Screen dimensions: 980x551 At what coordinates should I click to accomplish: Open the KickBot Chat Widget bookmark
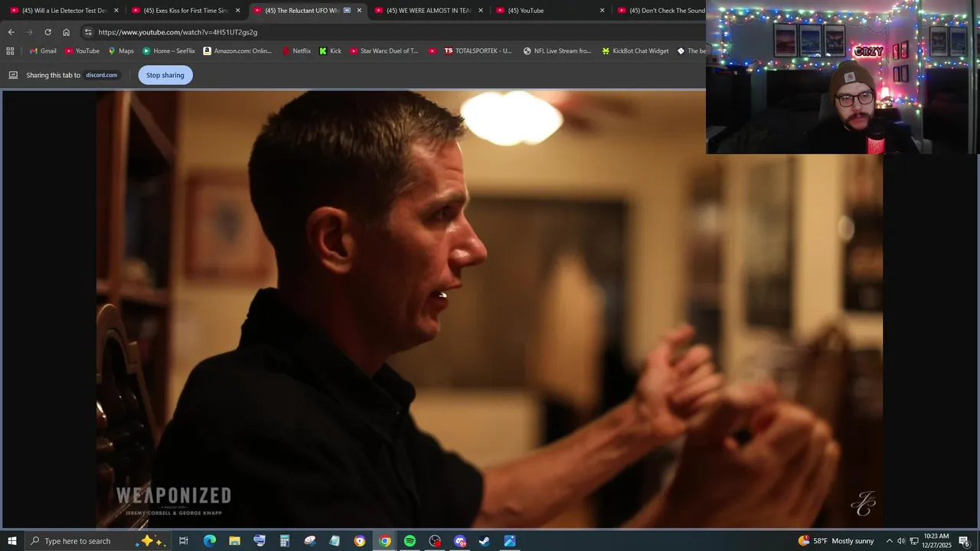635,51
